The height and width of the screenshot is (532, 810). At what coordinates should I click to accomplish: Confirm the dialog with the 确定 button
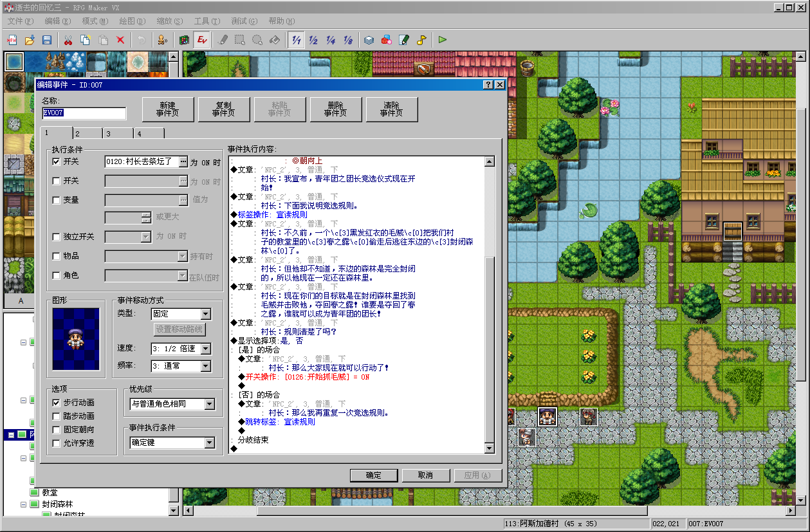pos(373,475)
